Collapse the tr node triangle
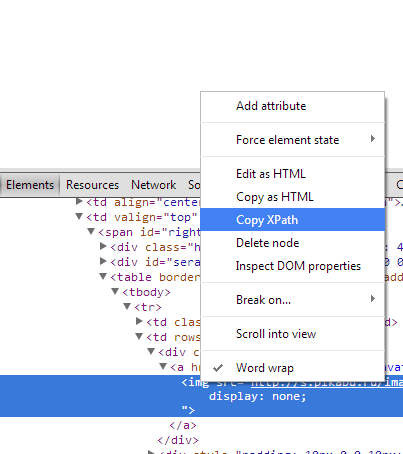 (x=127, y=306)
